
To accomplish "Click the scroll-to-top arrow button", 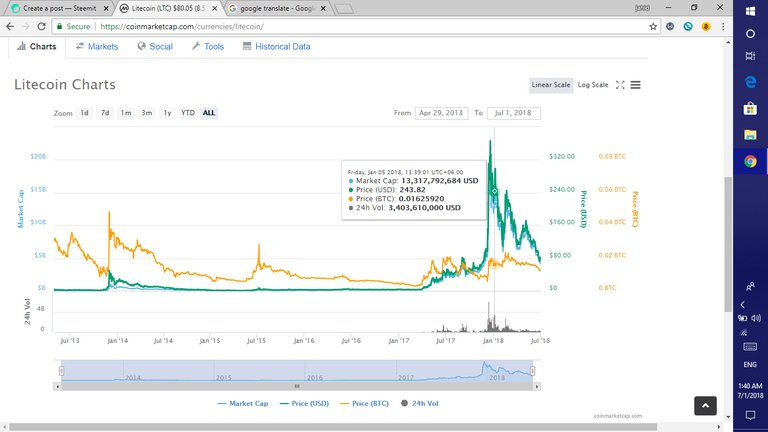I will (x=705, y=405).
